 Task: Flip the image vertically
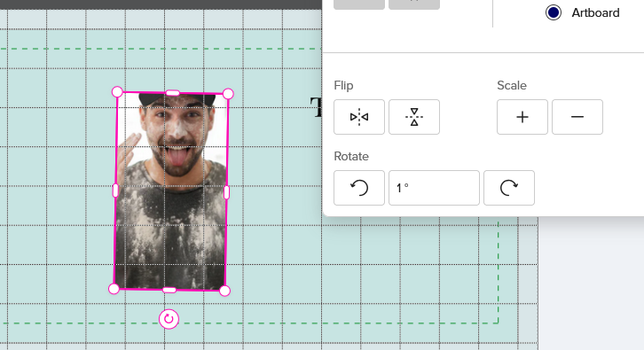(414, 117)
